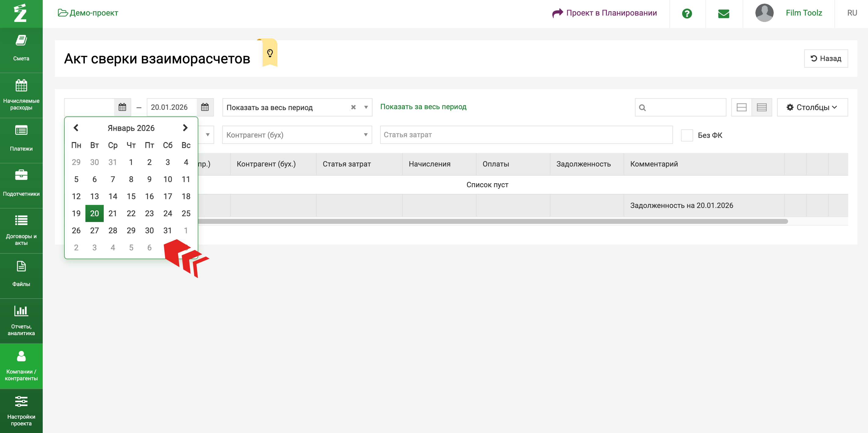Clear the selected period with the X
This screenshot has height=433, width=868.
coord(353,107)
